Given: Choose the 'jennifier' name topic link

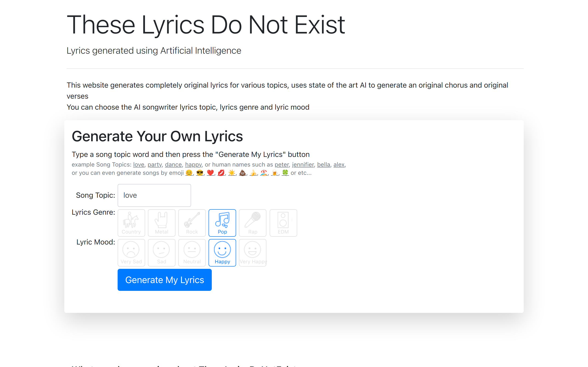Looking at the screenshot, I should click(x=303, y=164).
